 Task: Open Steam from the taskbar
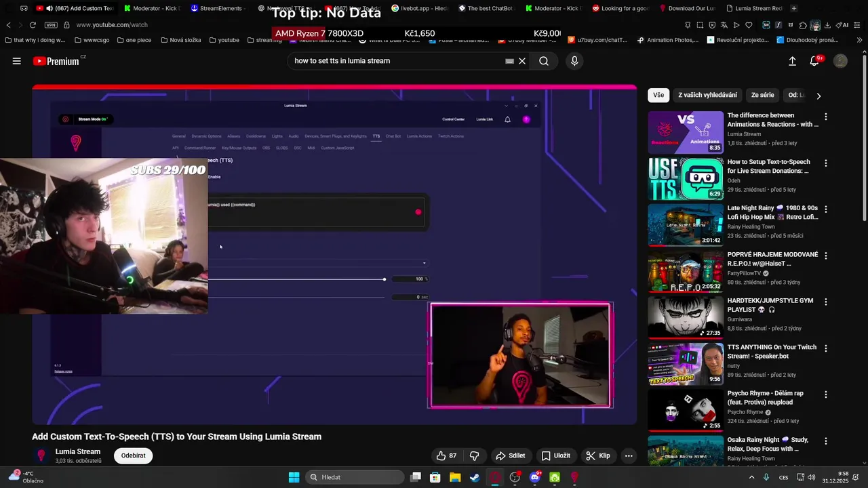pyautogui.click(x=475, y=477)
